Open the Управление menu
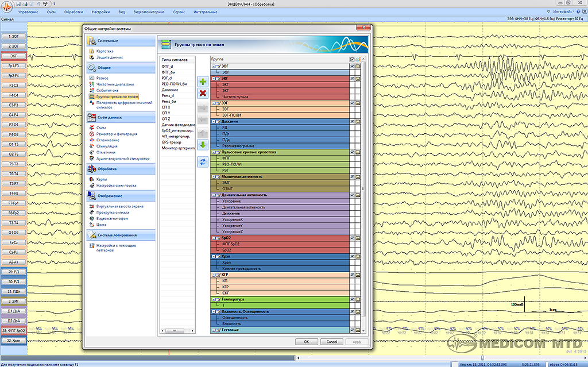Screen dimensions: 588x367 28,12
